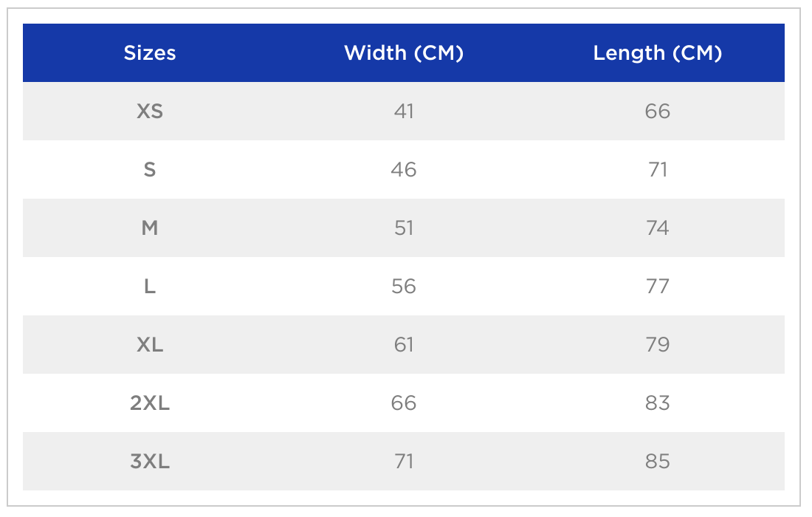This screenshot has width=812, height=517.
Task: Click length value 74 for M
Action: 657,228
